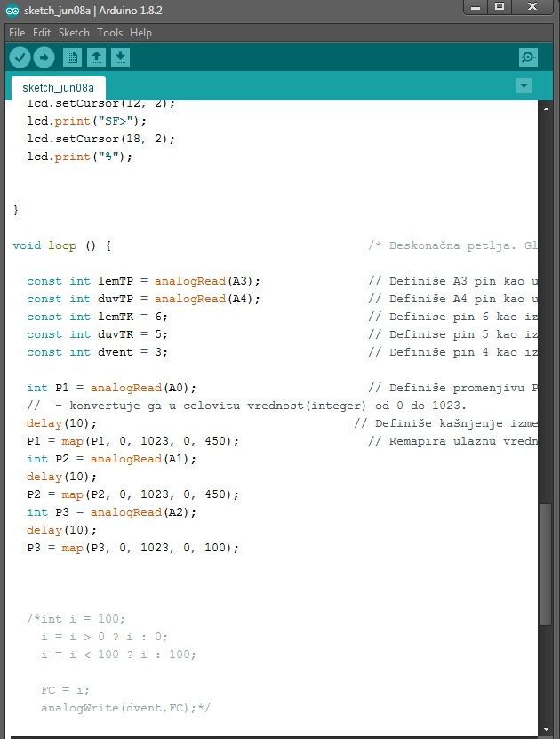The image size is (560, 739).
Task: Open the Serial Monitor magnifier icon
Action: pos(528,58)
